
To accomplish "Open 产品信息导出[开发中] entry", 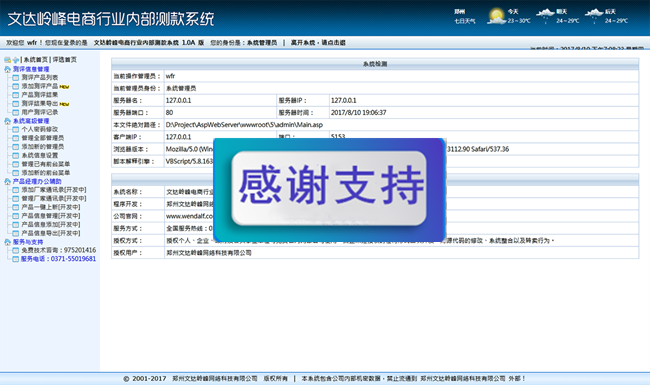I will pos(51,233).
